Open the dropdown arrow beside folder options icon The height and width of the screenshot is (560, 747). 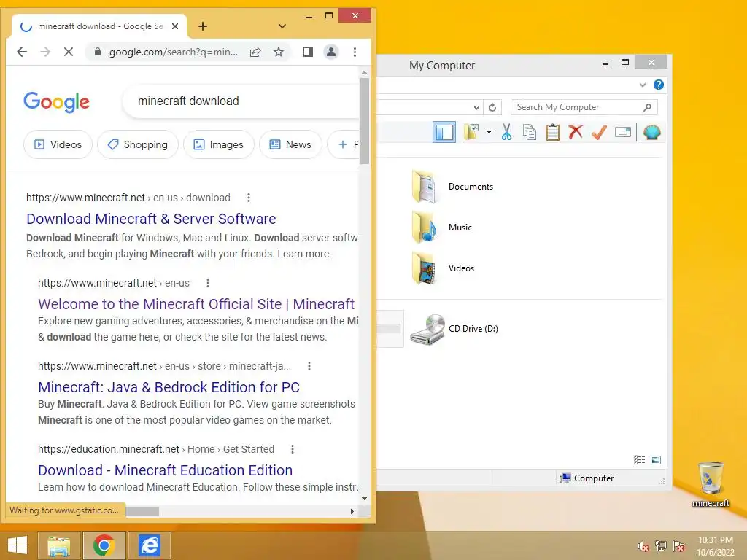click(489, 132)
